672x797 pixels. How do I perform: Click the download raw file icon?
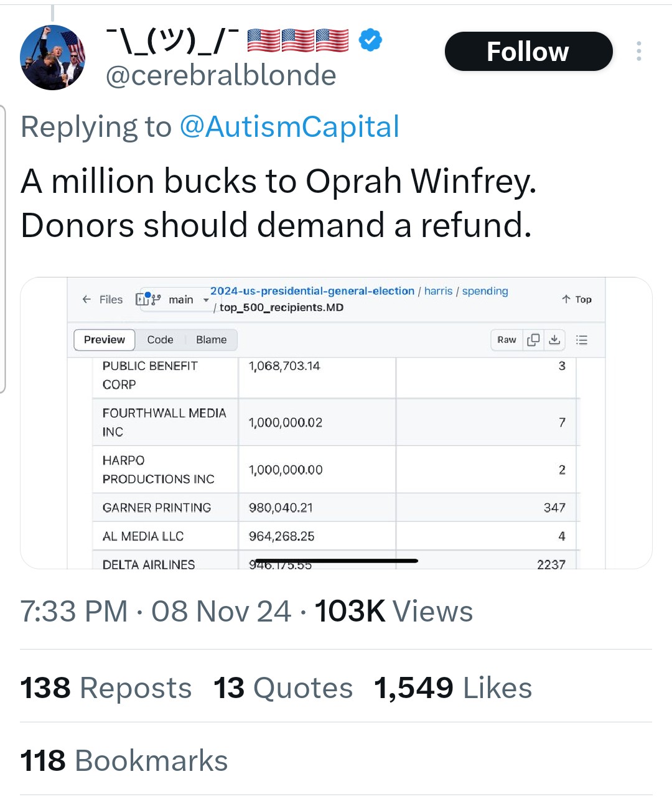pyautogui.click(x=554, y=340)
